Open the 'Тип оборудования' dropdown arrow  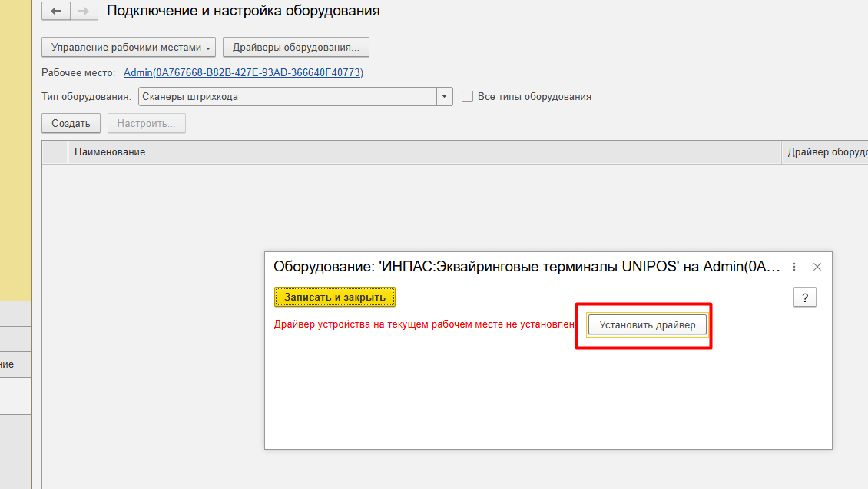point(445,97)
